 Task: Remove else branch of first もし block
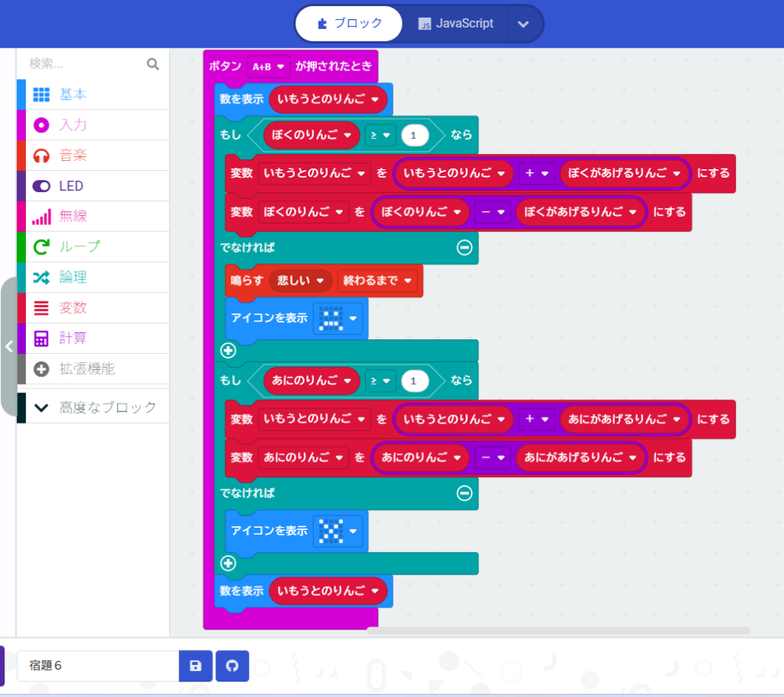click(464, 247)
